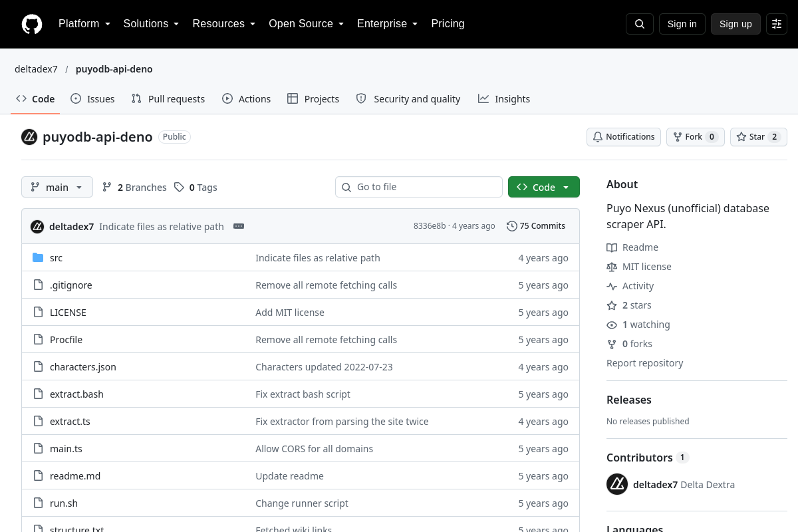Click the Notifications button
This screenshot has height=532, width=798.
(624, 137)
